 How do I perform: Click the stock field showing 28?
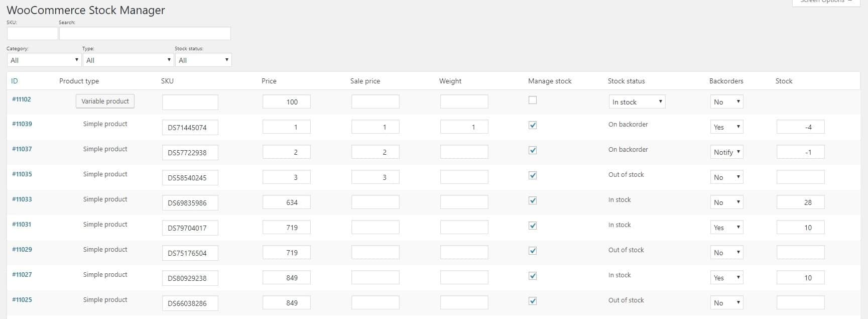[800, 202]
